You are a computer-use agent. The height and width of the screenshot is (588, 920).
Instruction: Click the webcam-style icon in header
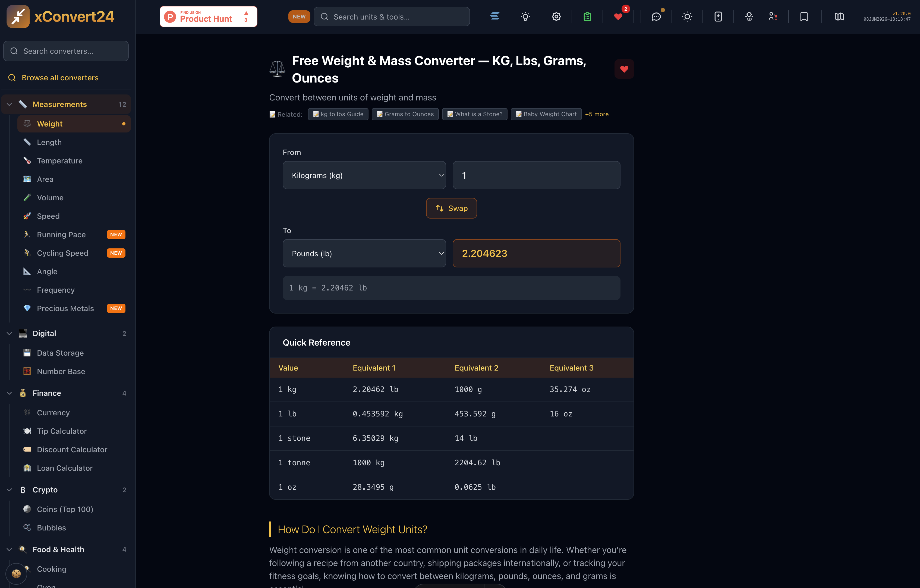coord(749,17)
